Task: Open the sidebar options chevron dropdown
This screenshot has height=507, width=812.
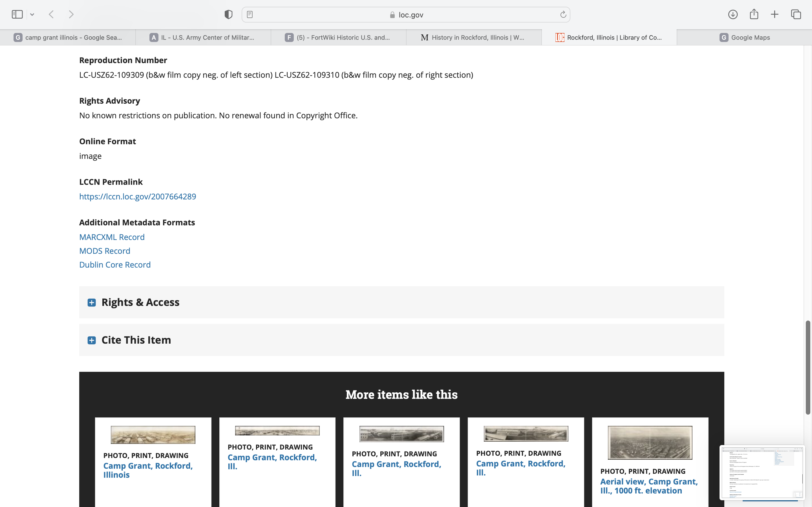Action: coord(32,14)
